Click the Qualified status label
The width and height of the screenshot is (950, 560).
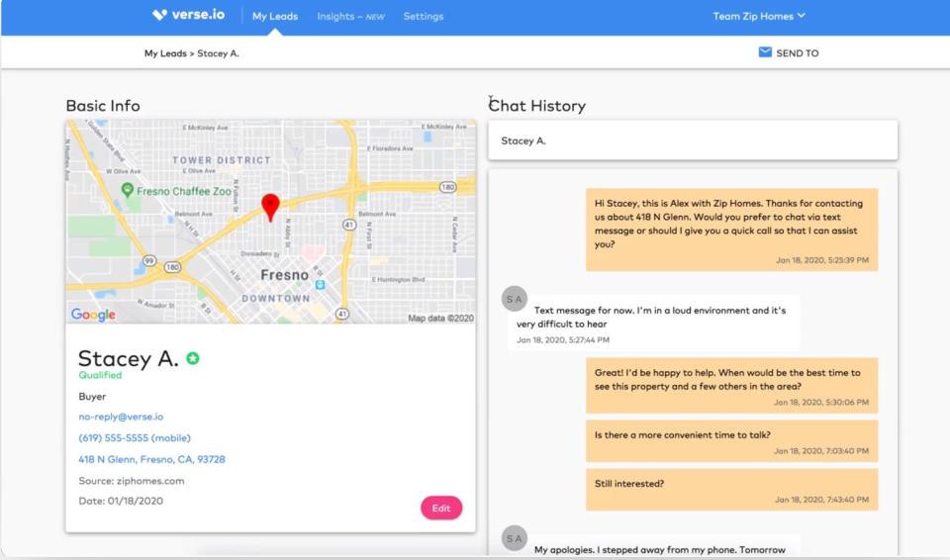pos(100,375)
